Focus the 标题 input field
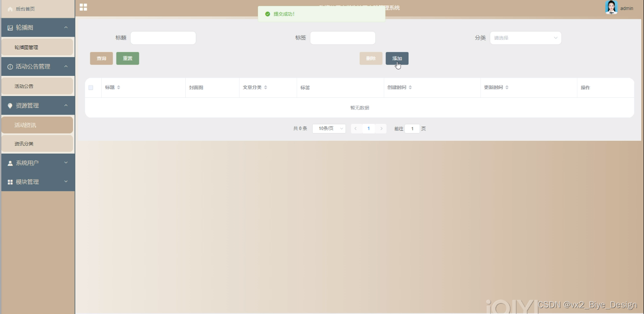 click(163, 38)
